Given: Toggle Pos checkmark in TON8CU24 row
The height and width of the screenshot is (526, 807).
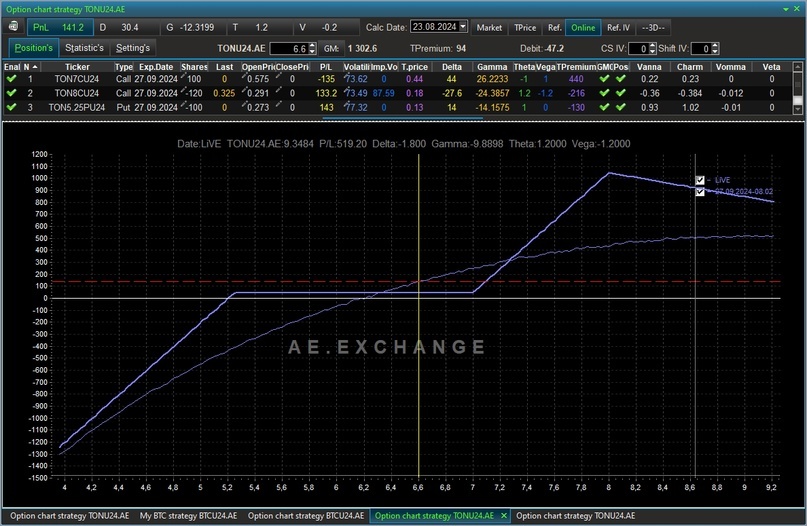Looking at the screenshot, I should pos(621,93).
